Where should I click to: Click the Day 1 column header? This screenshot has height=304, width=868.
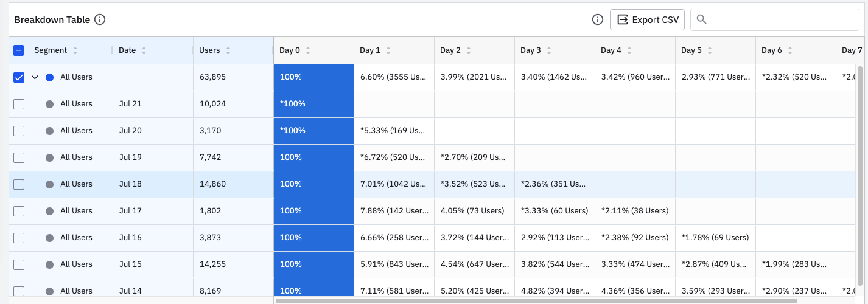pyautogui.click(x=370, y=50)
